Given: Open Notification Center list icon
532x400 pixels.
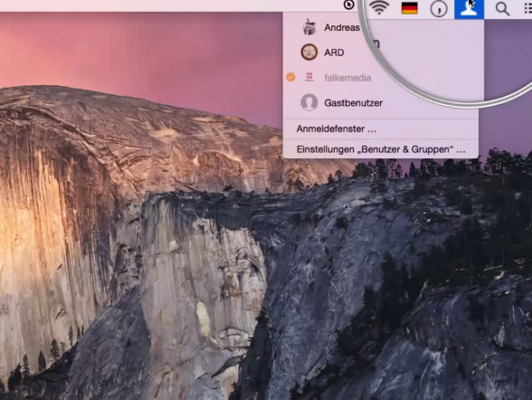Looking at the screenshot, I should (527, 7).
